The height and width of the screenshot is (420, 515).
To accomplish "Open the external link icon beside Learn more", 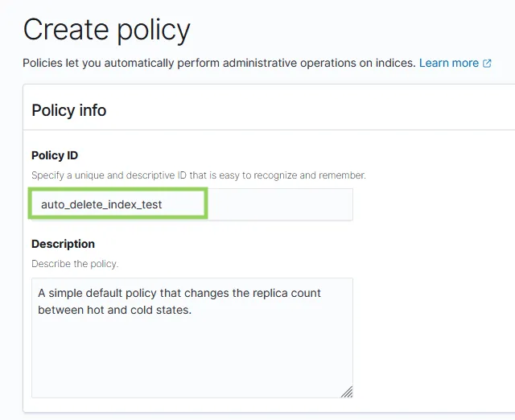I will pyautogui.click(x=487, y=63).
